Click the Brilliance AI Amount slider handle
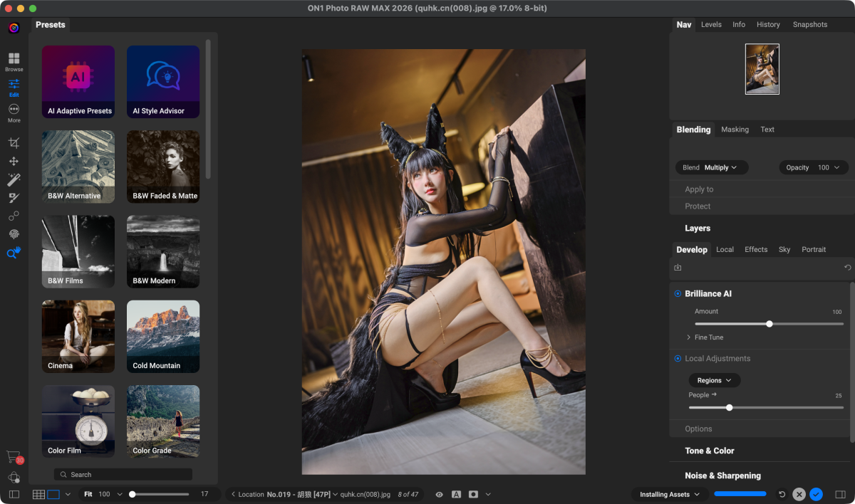The height and width of the screenshot is (504, 855). click(769, 324)
